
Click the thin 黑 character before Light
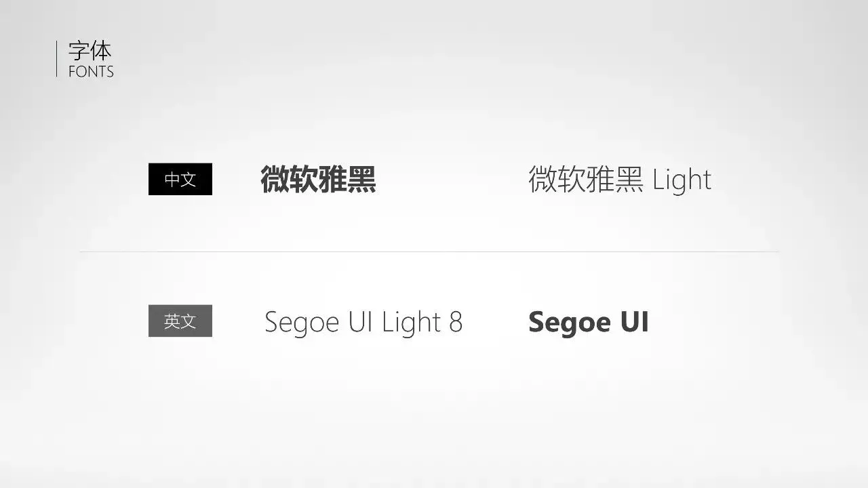(x=629, y=180)
